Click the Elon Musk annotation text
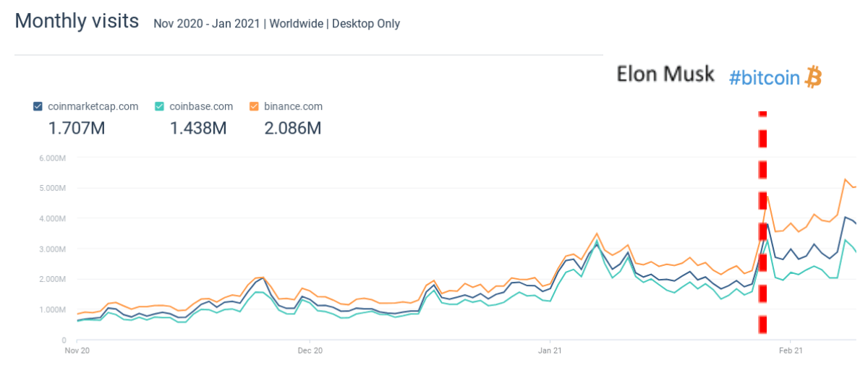Viewport: 868px width, 370px height. tap(665, 74)
